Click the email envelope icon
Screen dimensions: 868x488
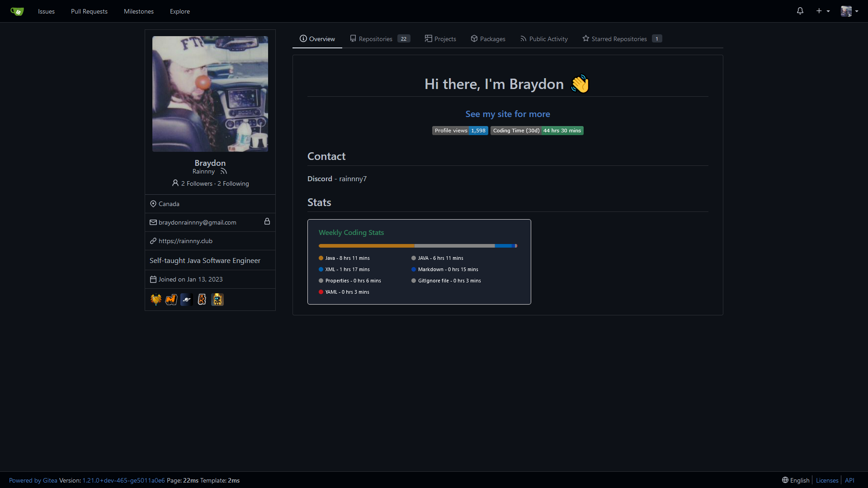153,222
